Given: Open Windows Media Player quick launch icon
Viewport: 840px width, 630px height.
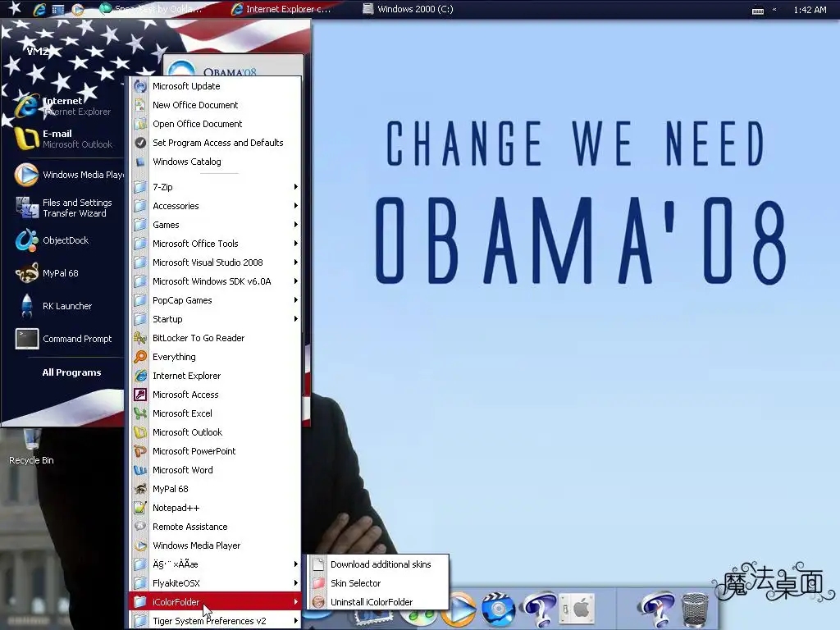Looking at the screenshot, I should pyautogui.click(x=78, y=9).
